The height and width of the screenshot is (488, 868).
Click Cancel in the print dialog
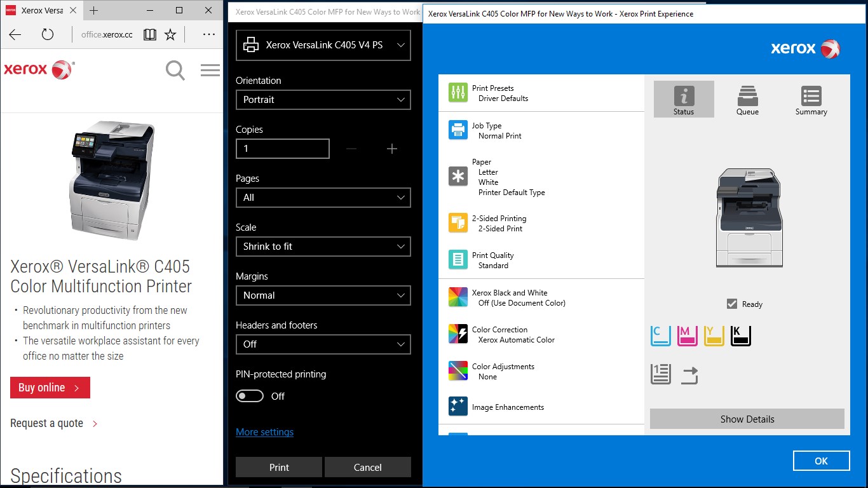[x=368, y=467]
